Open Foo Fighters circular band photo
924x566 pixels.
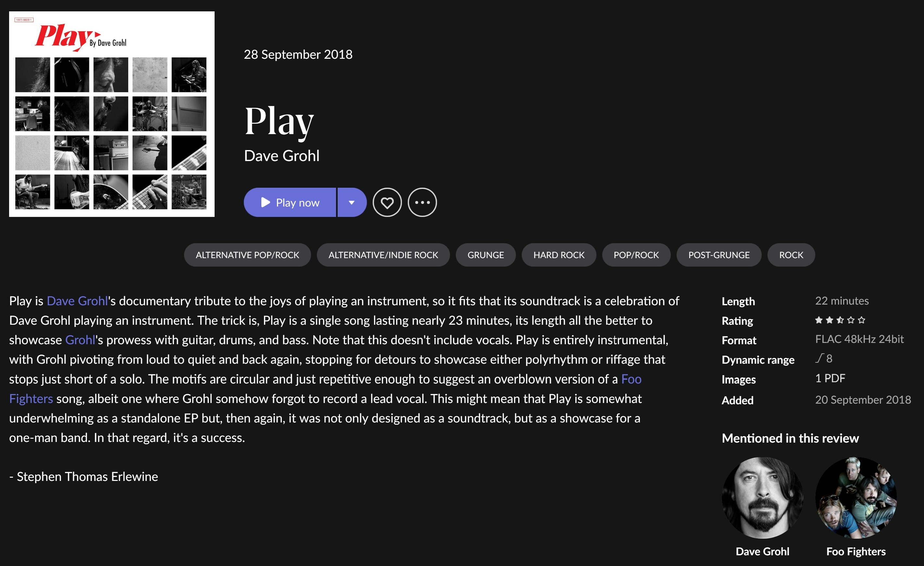(856, 498)
